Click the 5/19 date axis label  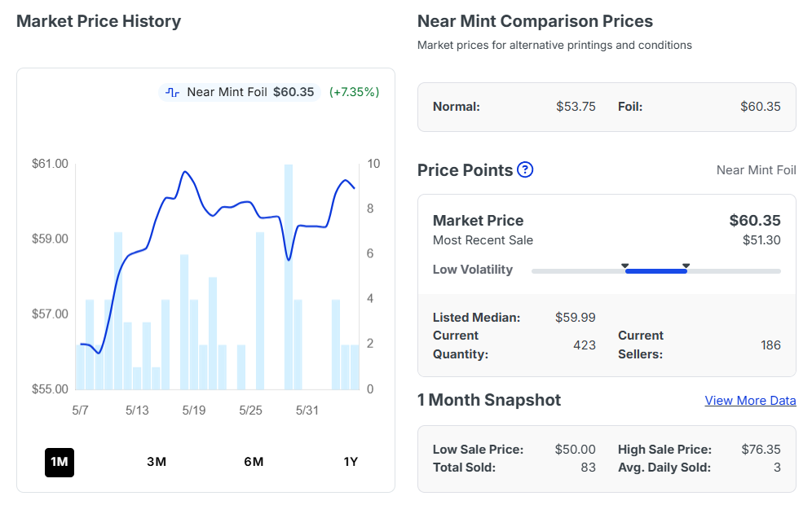coord(194,411)
